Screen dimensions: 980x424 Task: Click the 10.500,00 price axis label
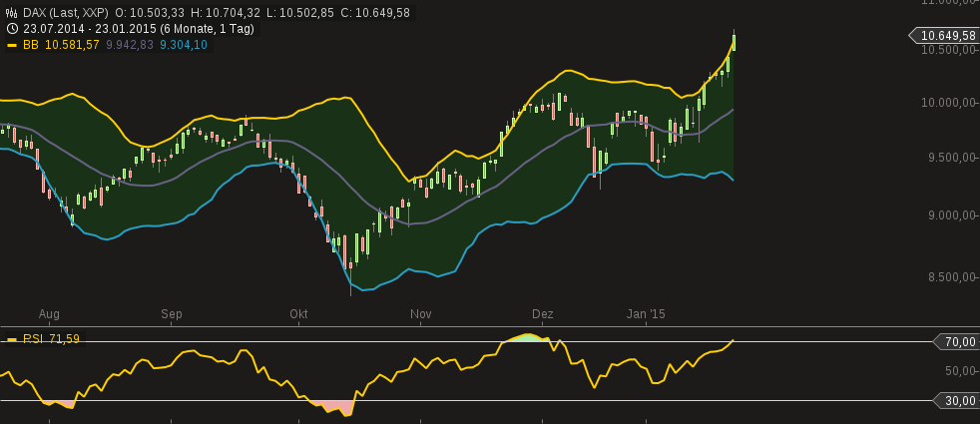pos(949,49)
